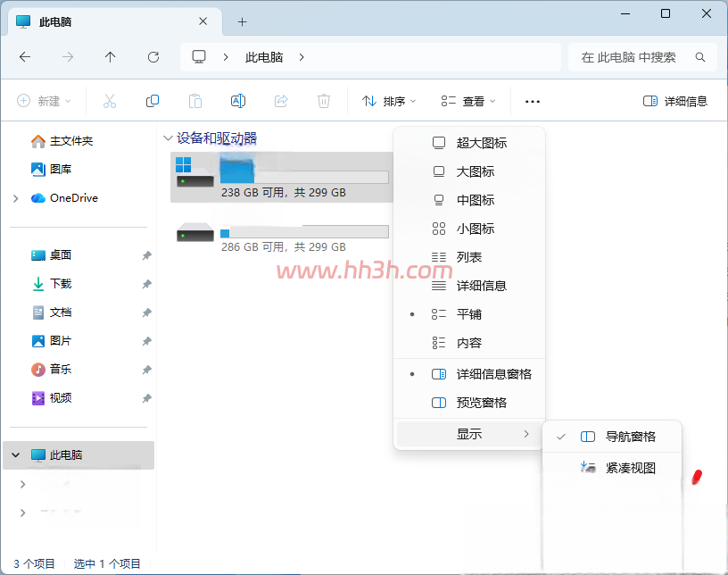The width and height of the screenshot is (728, 575).
Task: Click the Copy icon in toolbar
Action: 153,101
